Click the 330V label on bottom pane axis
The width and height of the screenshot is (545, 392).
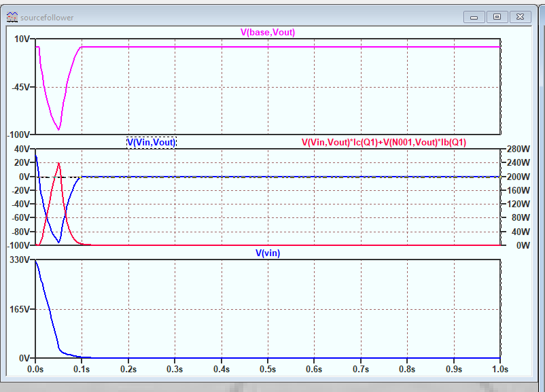point(20,260)
